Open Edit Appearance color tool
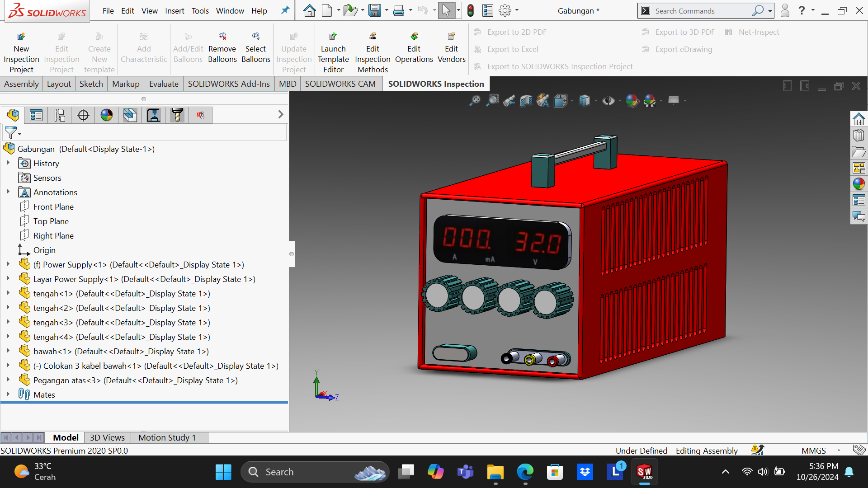 pos(632,100)
